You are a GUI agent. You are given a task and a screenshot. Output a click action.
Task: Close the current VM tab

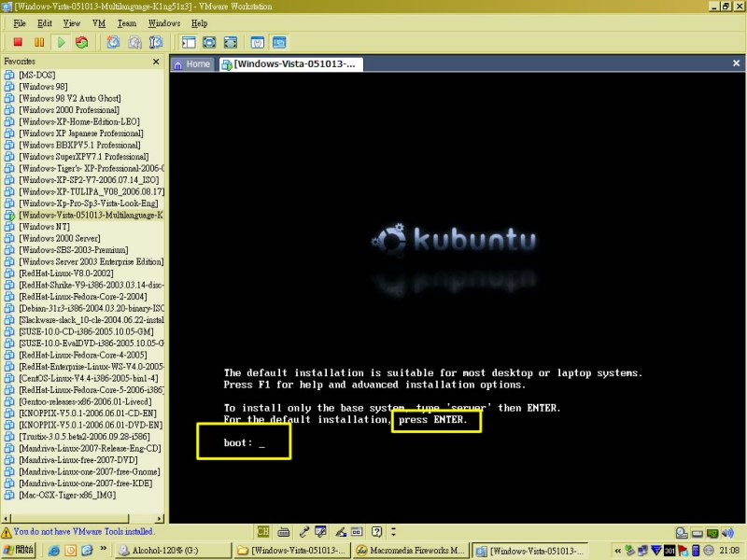click(x=736, y=63)
